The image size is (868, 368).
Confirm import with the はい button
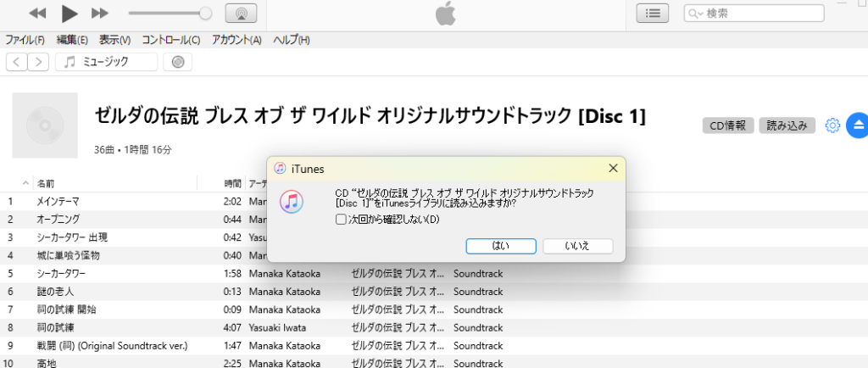[501, 246]
